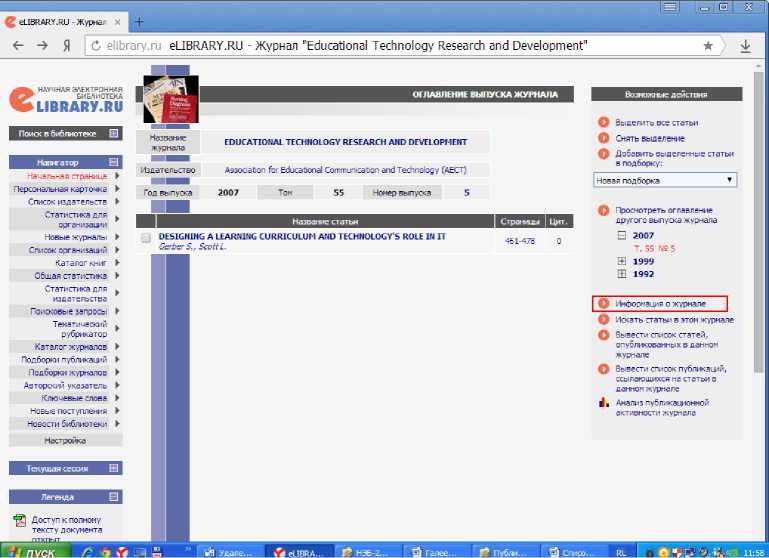Reload the page with the refresh icon
Image resolution: width=769 pixels, height=558 pixels.
[x=96, y=46]
